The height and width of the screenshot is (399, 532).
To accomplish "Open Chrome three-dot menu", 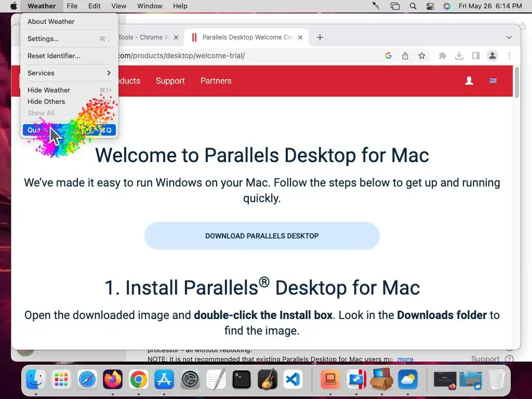I will click(509, 56).
